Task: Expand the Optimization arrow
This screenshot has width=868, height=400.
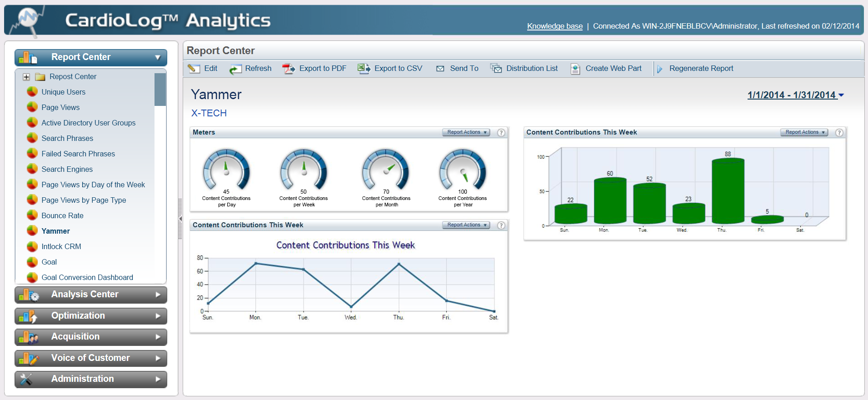Action: [158, 316]
